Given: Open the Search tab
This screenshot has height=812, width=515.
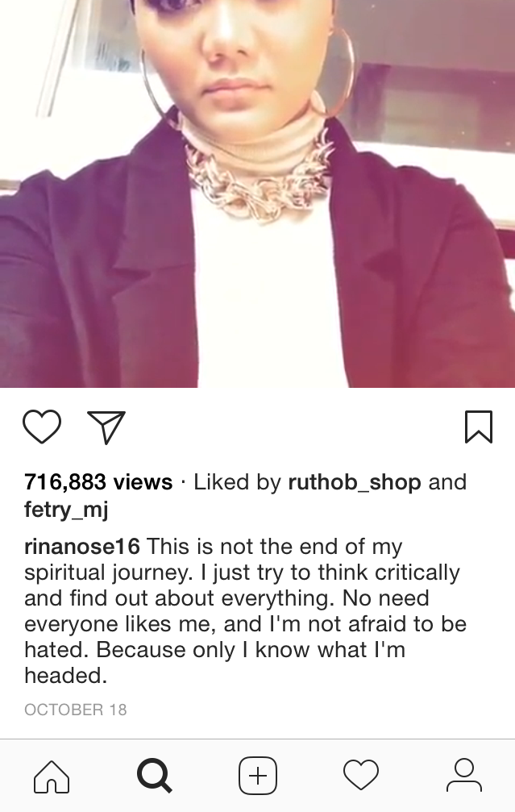Looking at the screenshot, I should 154,776.
